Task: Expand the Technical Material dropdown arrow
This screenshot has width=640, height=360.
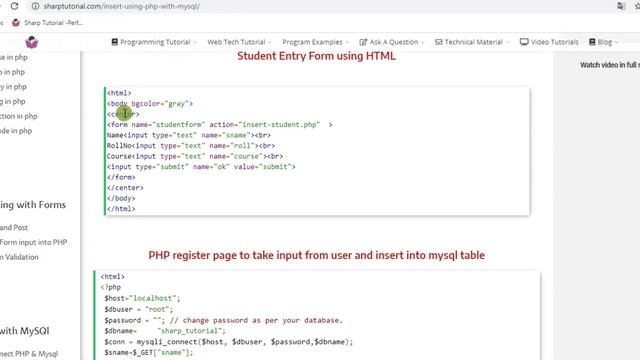Action: [507, 42]
